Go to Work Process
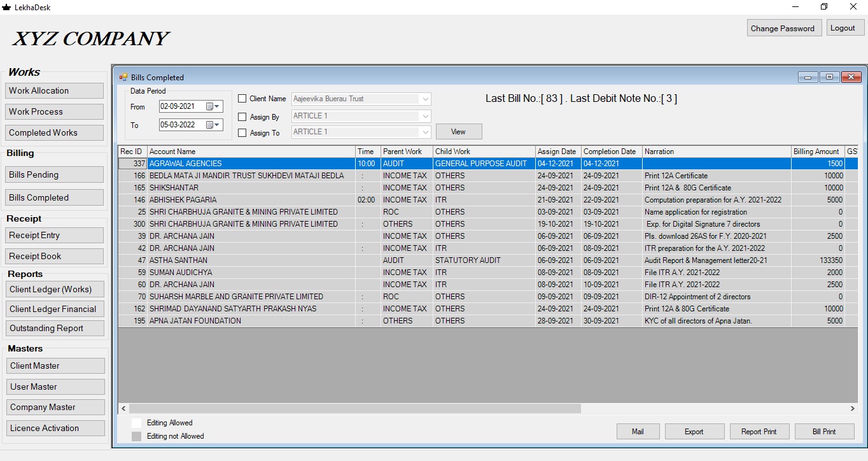 pyautogui.click(x=54, y=111)
